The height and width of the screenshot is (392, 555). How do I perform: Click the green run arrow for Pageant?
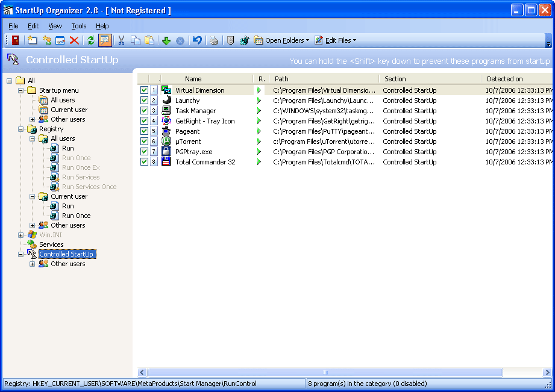tap(259, 131)
